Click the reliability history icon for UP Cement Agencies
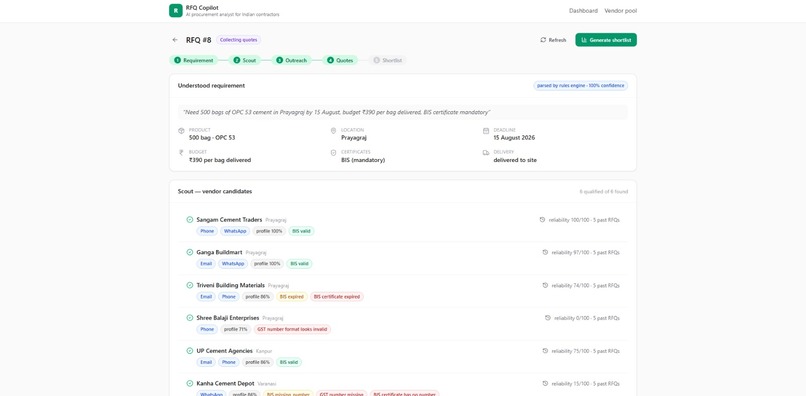This screenshot has width=806, height=396. pos(545,351)
